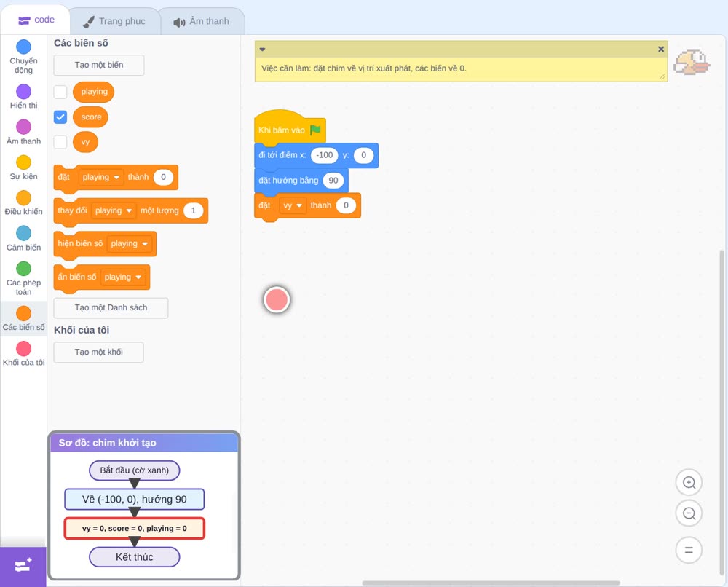Select the score variable reporter block
The height and width of the screenshot is (587, 728).
[x=90, y=117]
